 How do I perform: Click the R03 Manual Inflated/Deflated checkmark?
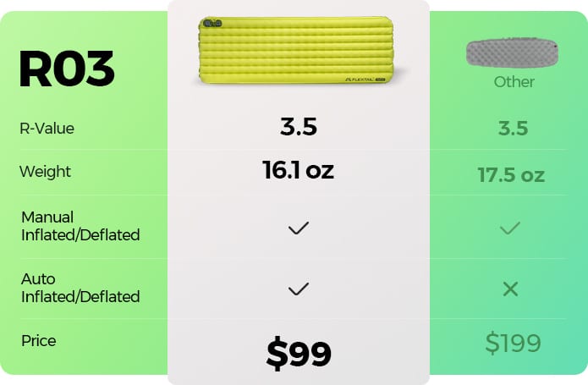tap(298, 228)
